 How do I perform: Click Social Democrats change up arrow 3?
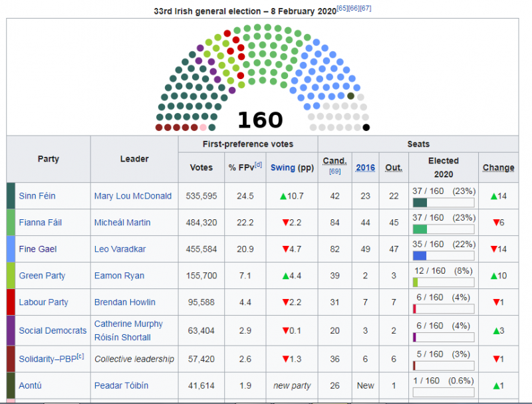tap(496, 331)
